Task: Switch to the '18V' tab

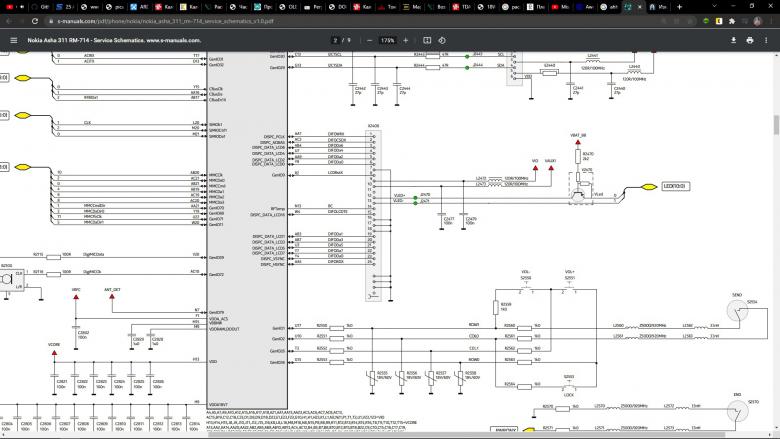Action: [487, 7]
